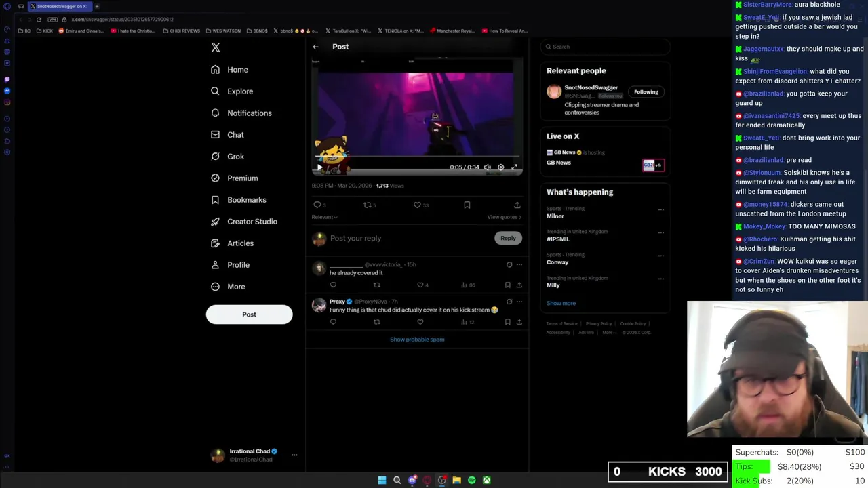
Task: Bookmark the 'he already covered it' reply
Action: [x=507, y=285]
